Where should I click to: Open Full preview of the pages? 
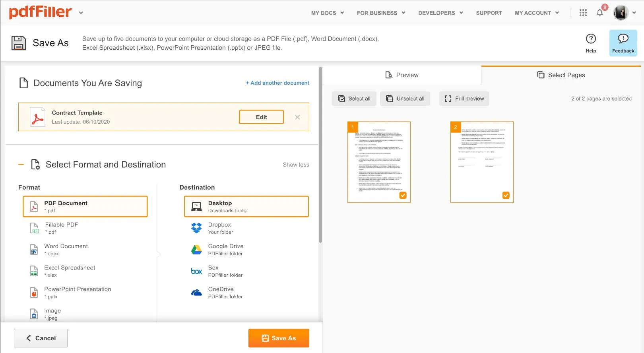coord(464,99)
